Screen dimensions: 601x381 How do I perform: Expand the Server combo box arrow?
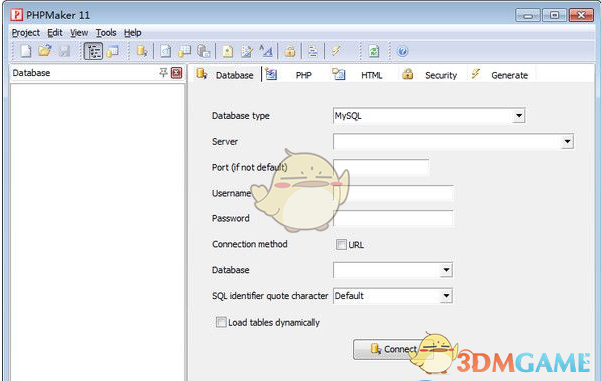pyautogui.click(x=567, y=141)
